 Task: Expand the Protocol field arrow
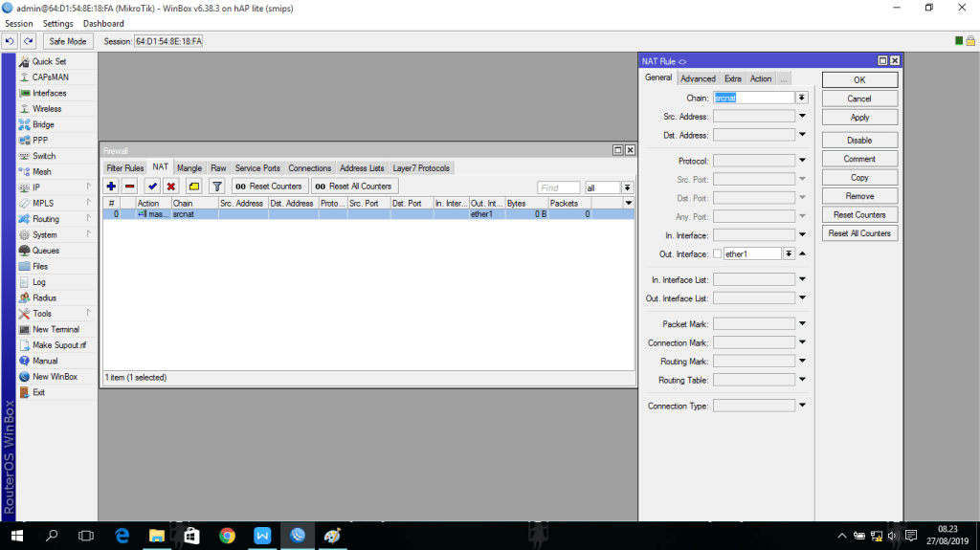point(802,161)
